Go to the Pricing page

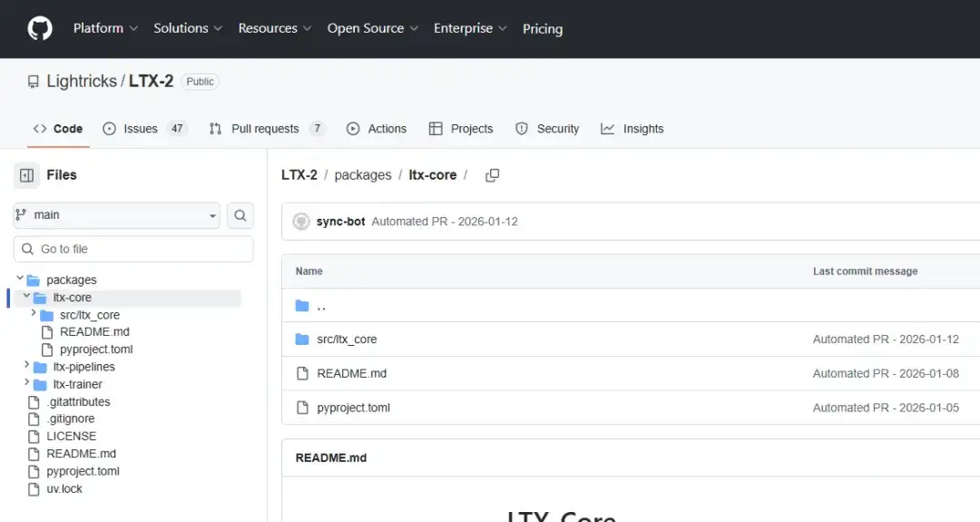543,29
